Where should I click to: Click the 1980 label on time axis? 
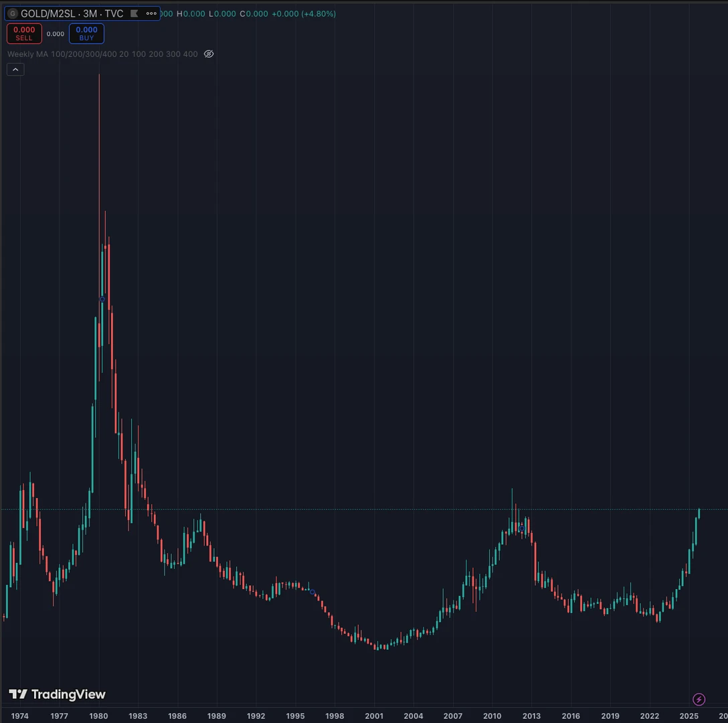click(x=99, y=716)
